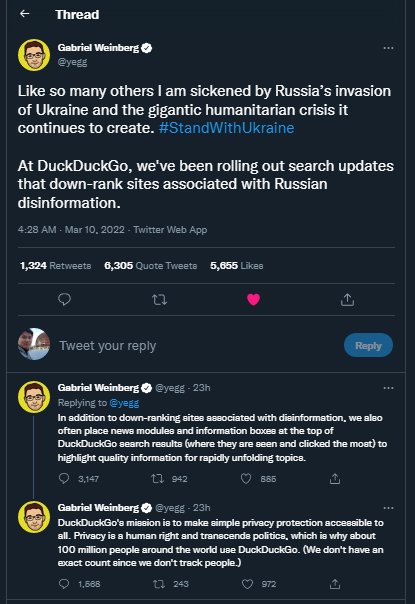This screenshot has height=604, width=415.
Task: Share the privacy mission tweet via share icon
Action: point(335,584)
